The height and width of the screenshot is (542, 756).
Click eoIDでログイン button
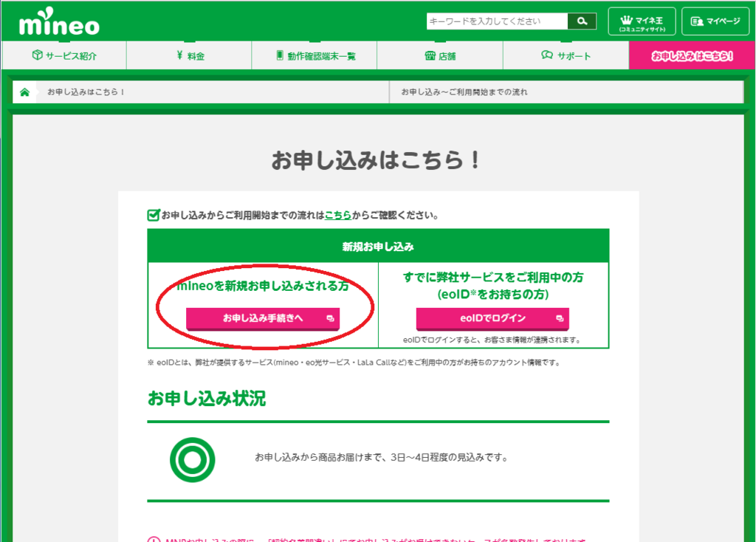click(x=492, y=318)
